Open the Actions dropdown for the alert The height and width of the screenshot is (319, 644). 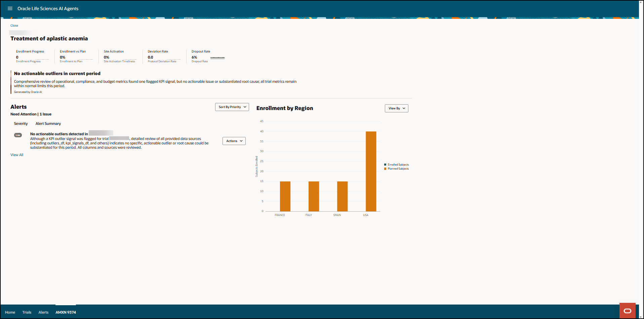tap(234, 141)
